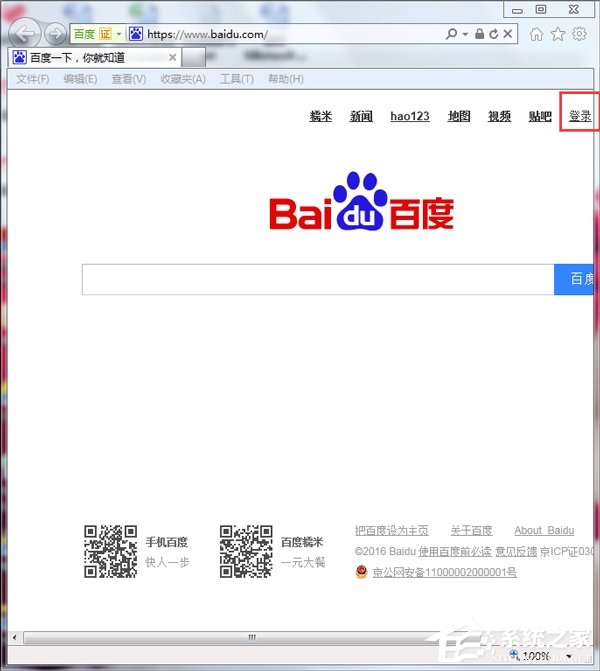The width and height of the screenshot is (600, 671).
Task: Click the horizontal scrollbar thumb
Action: [x=252, y=637]
